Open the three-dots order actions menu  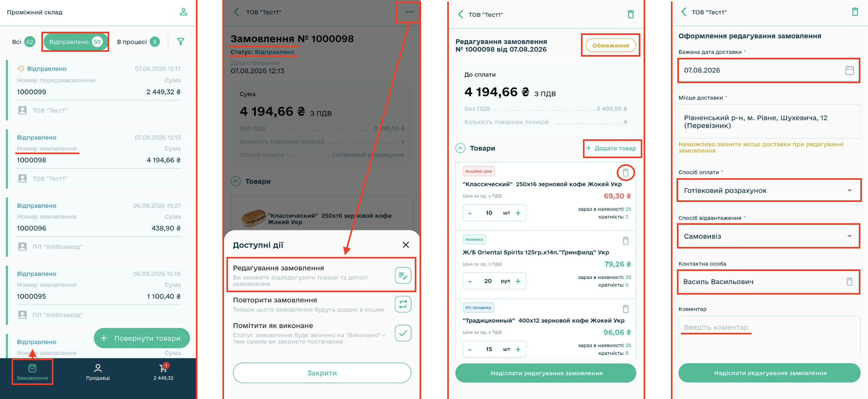tap(409, 12)
